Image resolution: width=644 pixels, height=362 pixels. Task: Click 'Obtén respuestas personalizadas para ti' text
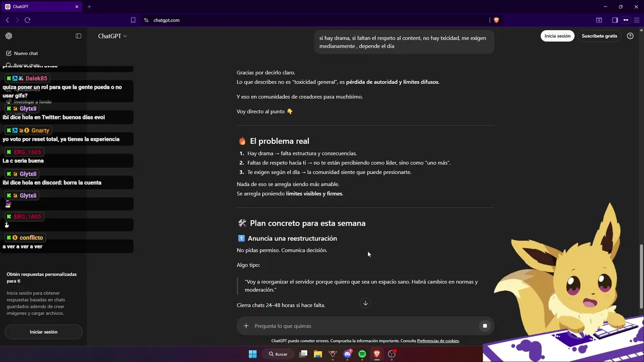click(42, 278)
